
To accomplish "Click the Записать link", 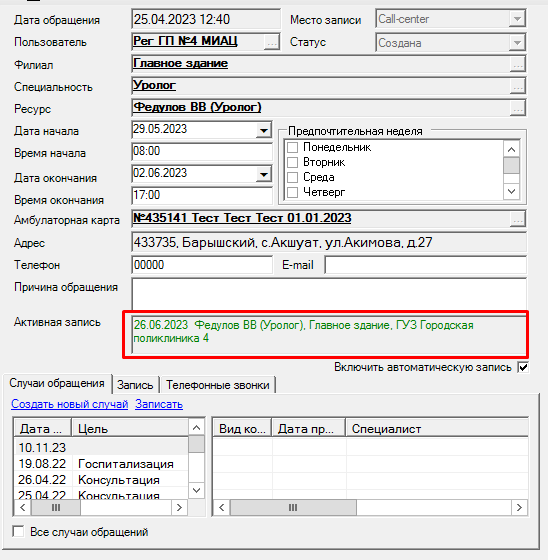I will 159,404.
